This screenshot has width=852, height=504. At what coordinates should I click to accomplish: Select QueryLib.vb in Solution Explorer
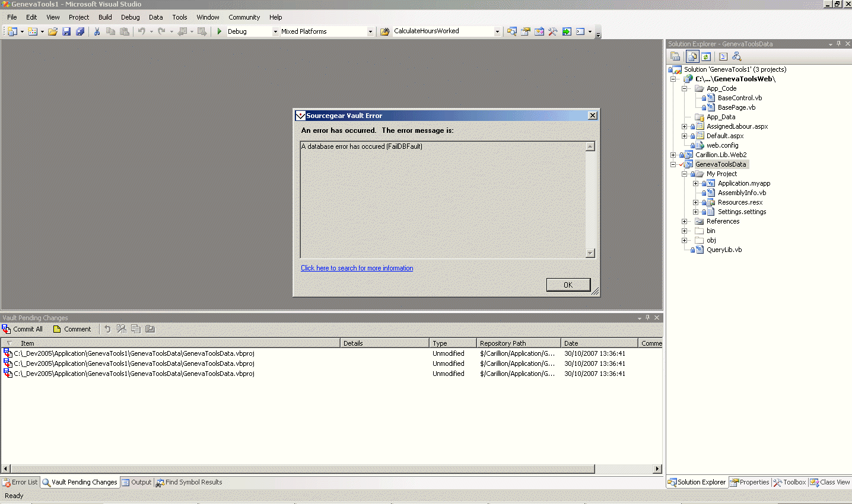tap(724, 250)
